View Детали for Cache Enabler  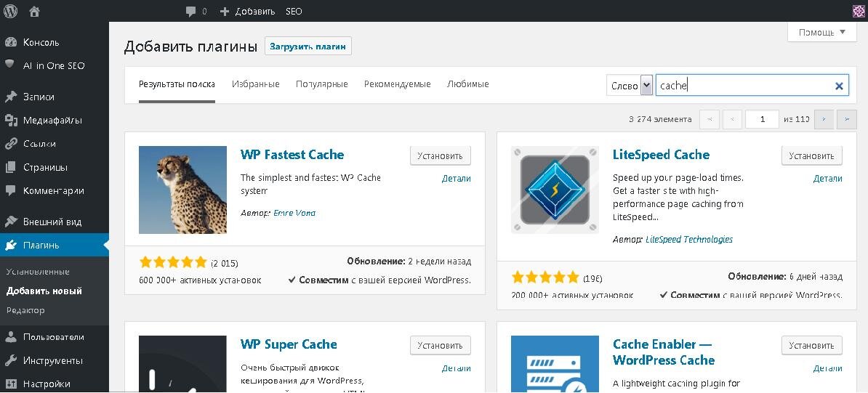[828, 368]
